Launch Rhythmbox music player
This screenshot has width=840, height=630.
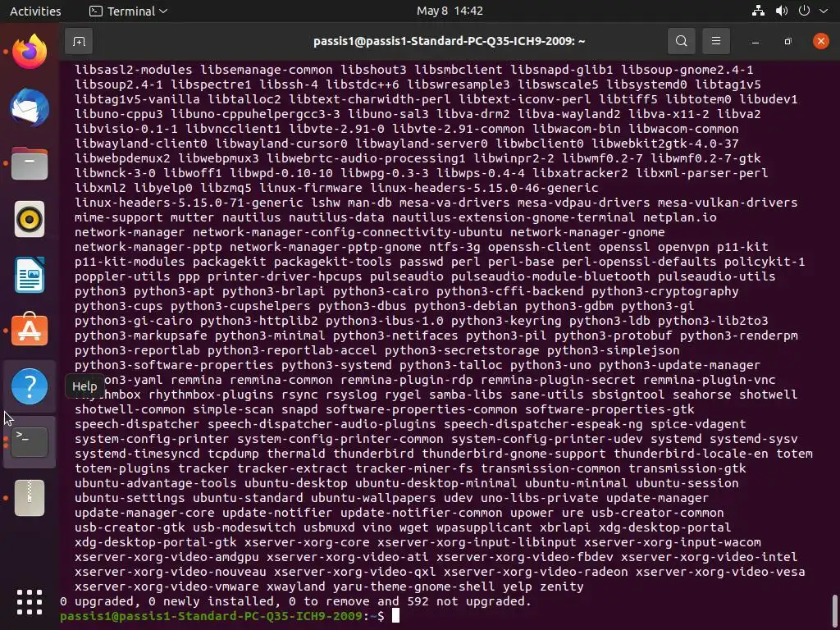tap(30, 219)
